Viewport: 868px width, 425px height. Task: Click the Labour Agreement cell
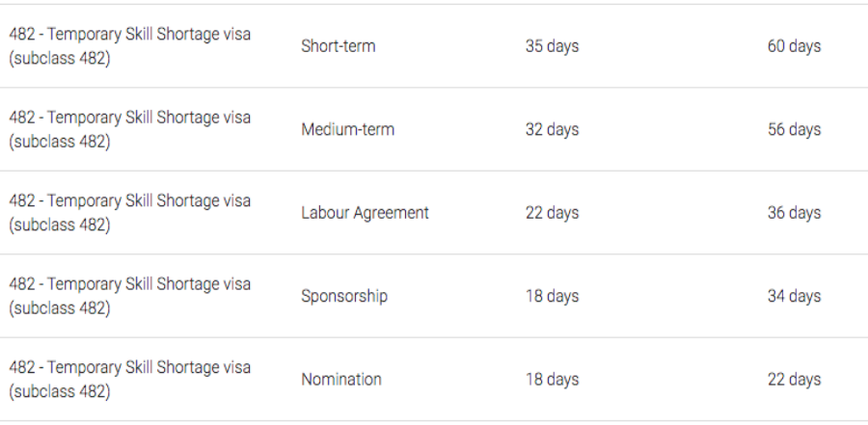point(365,213)
